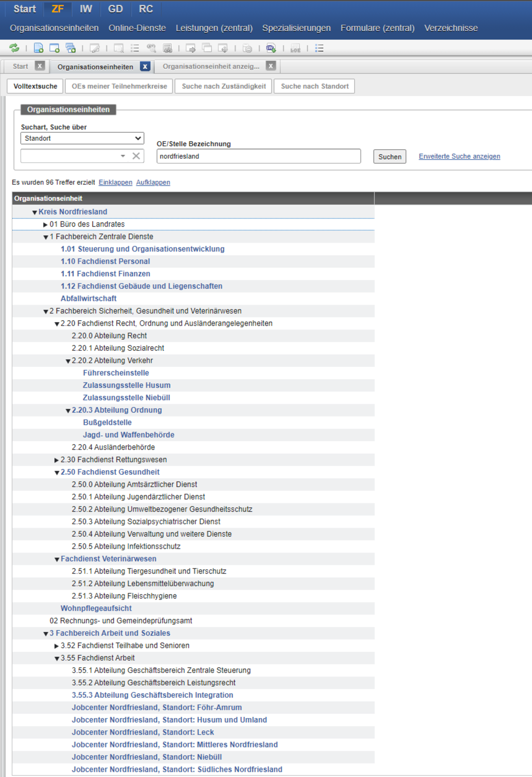532x777 pixels.
Task: Click the greyed delete minus toolbar icon
Action: [247, 48]
